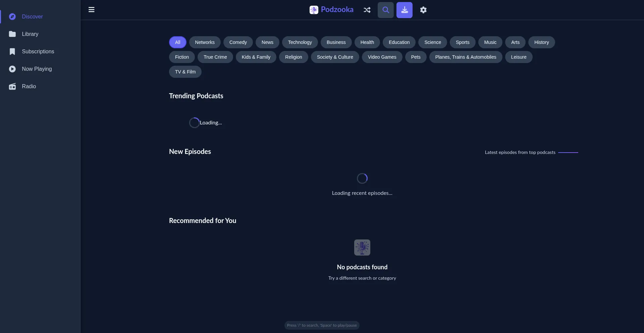Toggle the hamburger sidebar menu
Screen dimensions: 644x333
tap(91, 10)
